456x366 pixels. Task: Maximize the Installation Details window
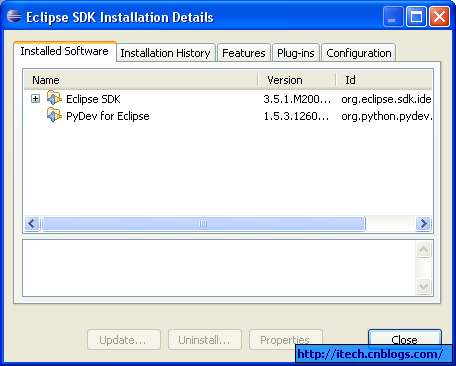pos(416,16)
